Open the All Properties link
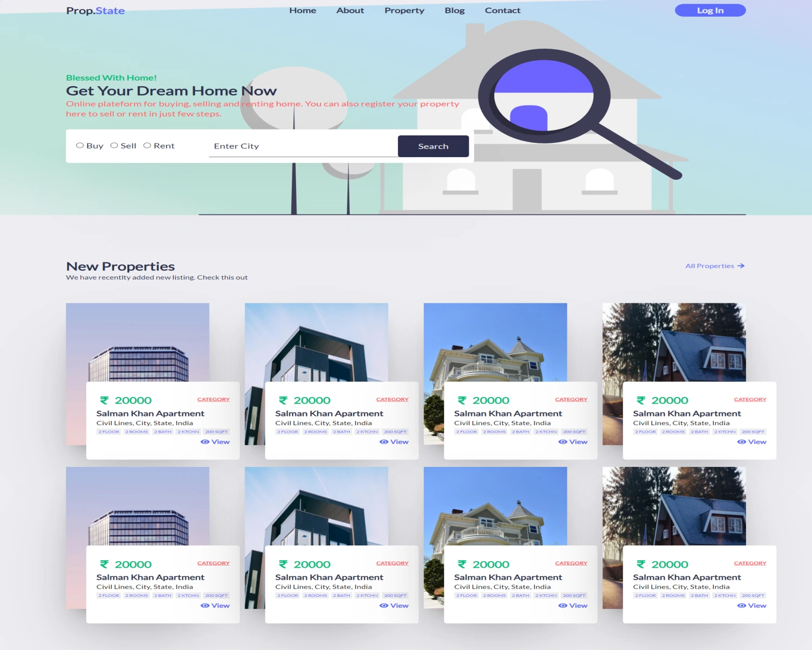The width and height of the screenshot is (812, 650). pyautogui.click(x=710, y=266)
